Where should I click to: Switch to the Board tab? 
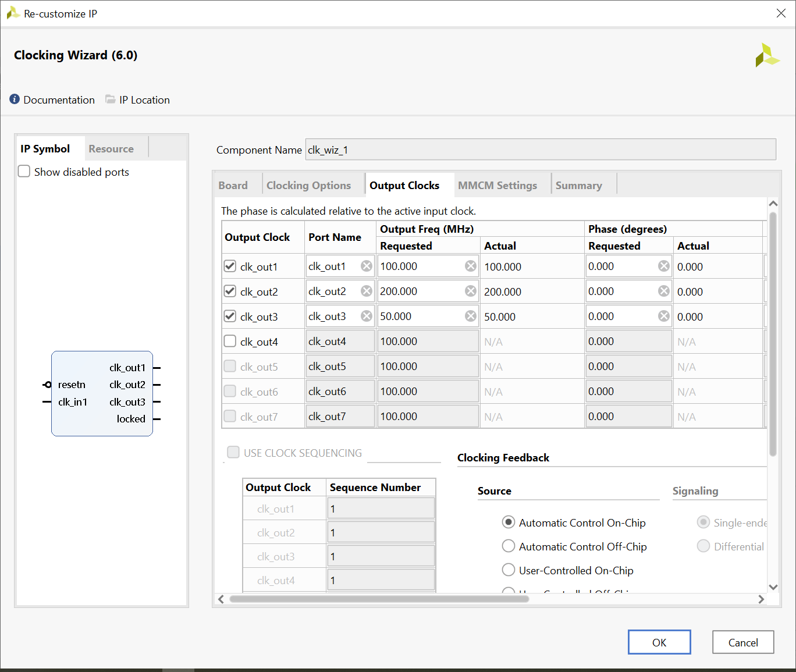pos(233,185)
